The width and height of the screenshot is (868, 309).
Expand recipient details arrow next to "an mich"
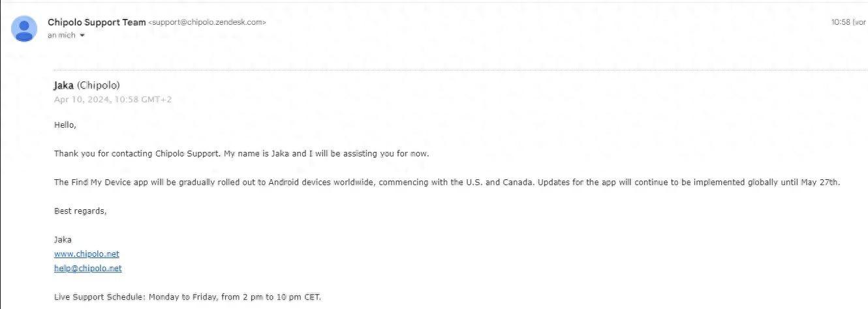point(82,35)
